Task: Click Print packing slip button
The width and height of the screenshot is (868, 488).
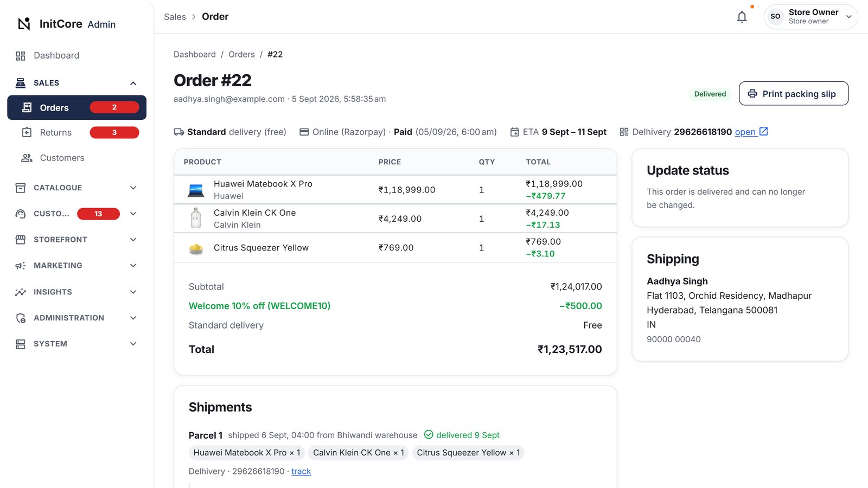Action: pyautogui.click(x=794, y=94)
